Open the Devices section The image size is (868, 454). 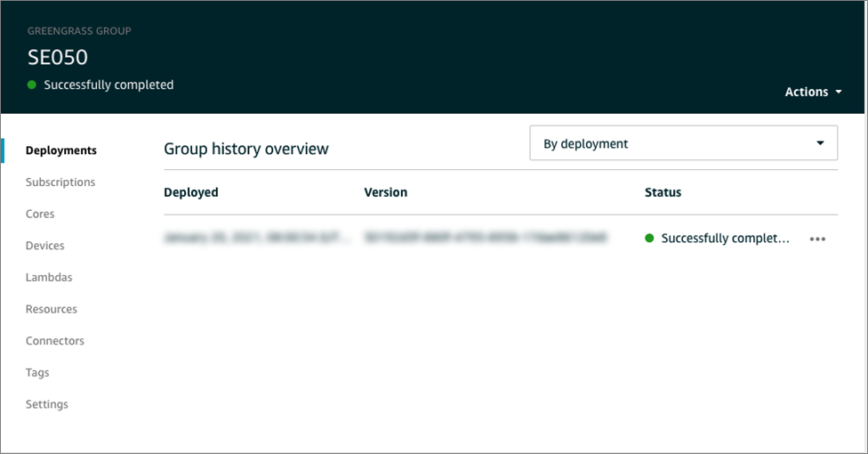[44, 246]
